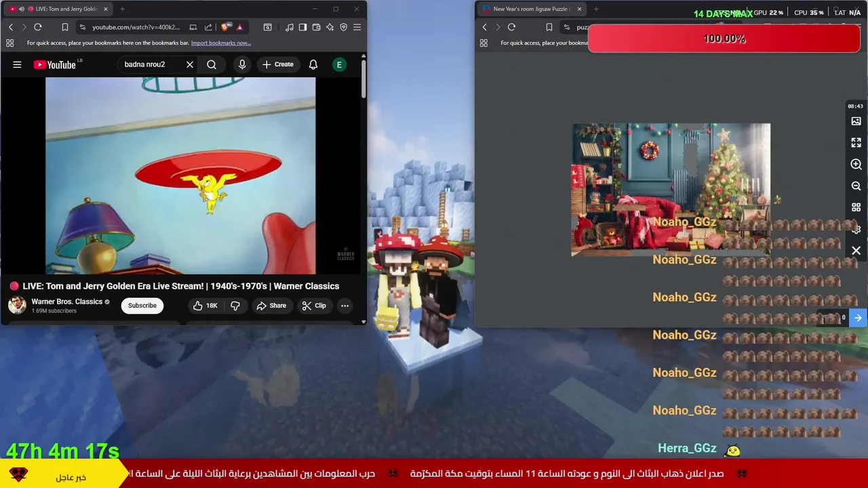Enter puzzle fullscreen mode
Image resolution: width=868 pixels, height=488 pixels.
856,143
